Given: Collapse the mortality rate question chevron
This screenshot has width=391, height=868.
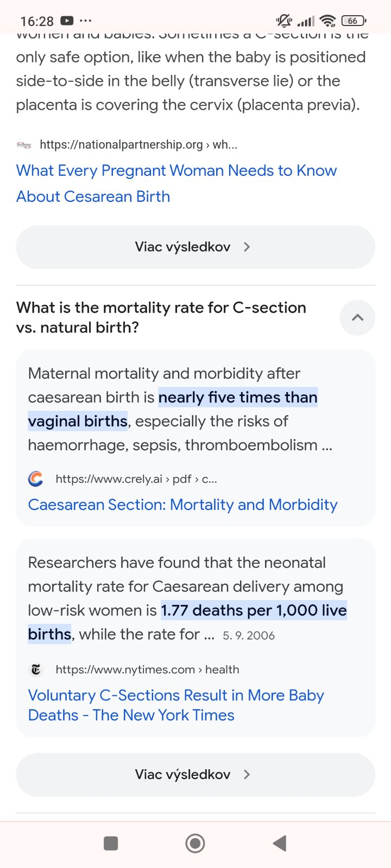Looking at the screenshot, I should (x=357, y=318).
